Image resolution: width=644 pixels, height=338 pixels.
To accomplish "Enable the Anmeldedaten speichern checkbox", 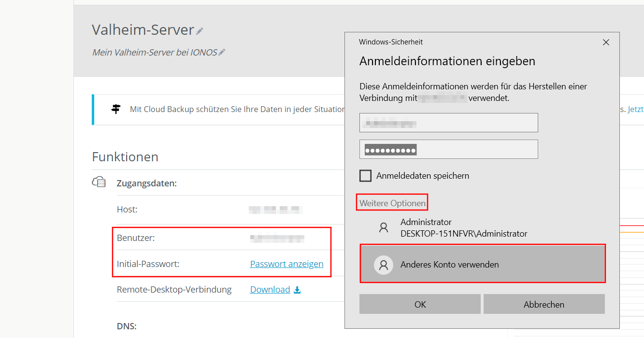I will [365, 176].
